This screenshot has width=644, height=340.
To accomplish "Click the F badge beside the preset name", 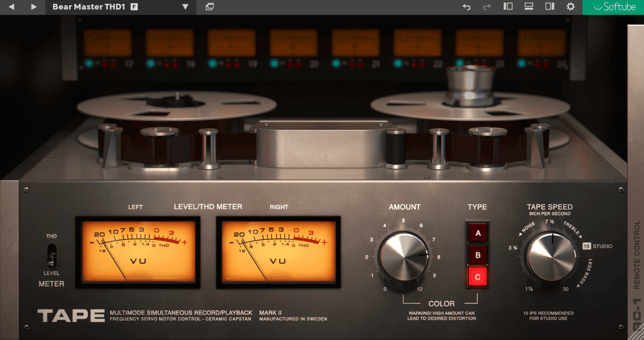I will click(134, 7).
